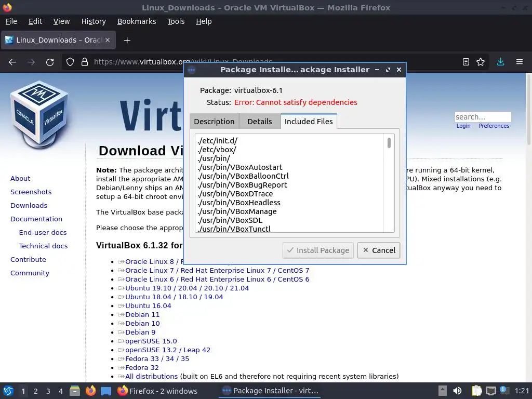
Task: Click the show desktop taskbar icon
Action: (106, 391)
